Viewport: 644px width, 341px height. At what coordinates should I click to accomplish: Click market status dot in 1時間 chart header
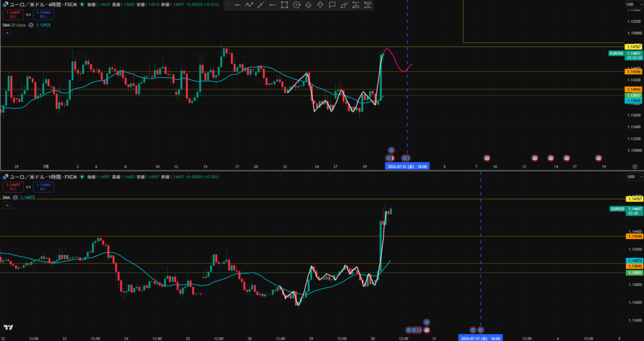pos(82,177)
